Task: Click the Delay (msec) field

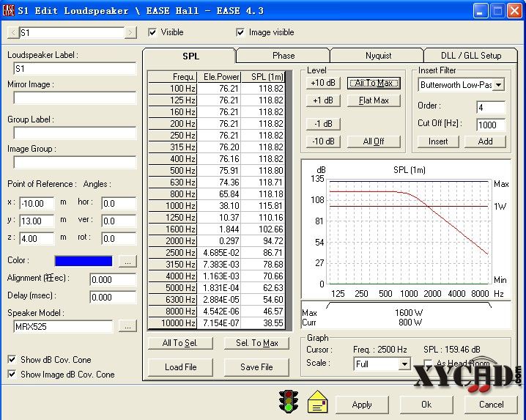Action: pyautogui.click(x=113, y=297)
